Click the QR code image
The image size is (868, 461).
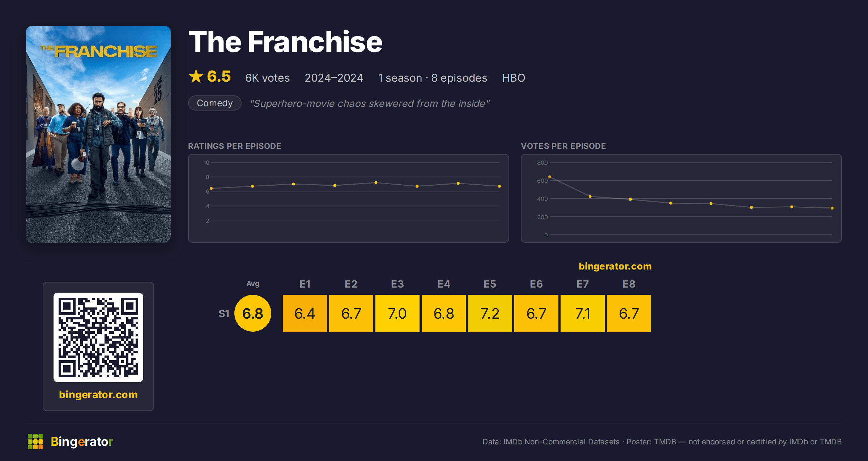[x=98, y=337]
